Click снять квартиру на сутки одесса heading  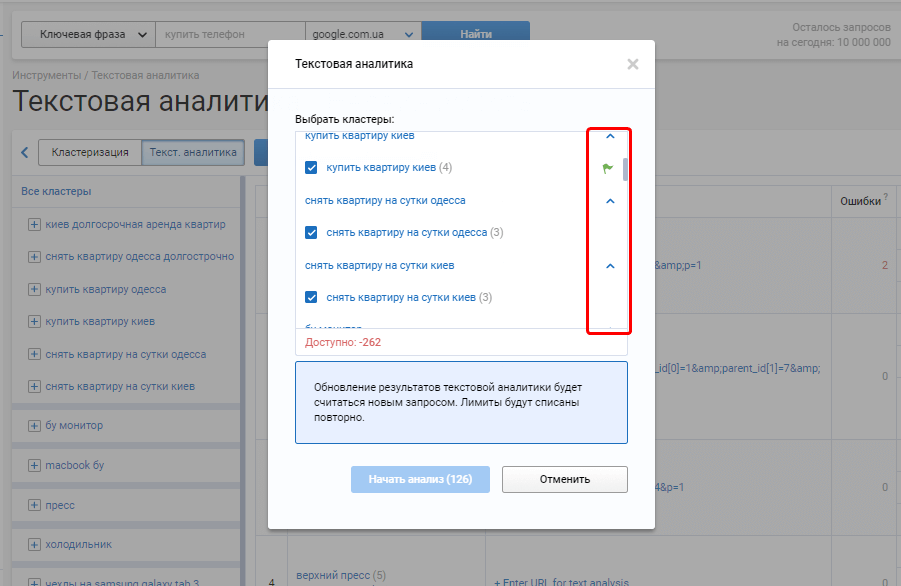(x=385, y=201)
